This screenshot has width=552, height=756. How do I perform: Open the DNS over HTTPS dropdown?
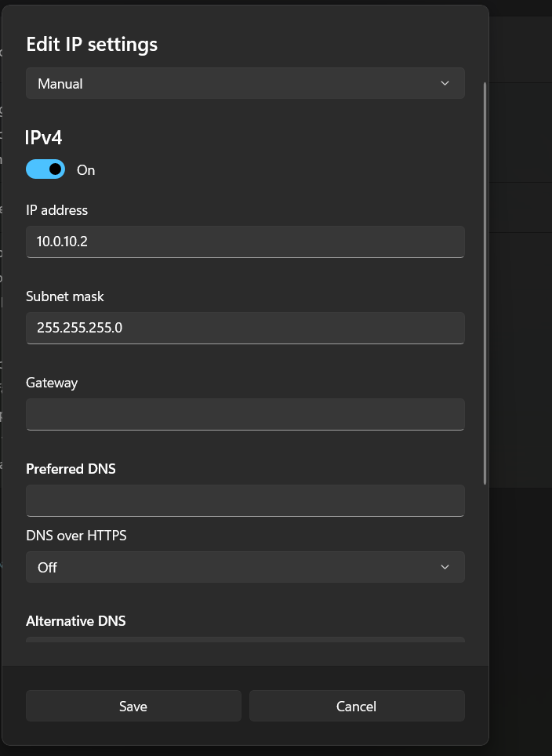coord(245,567)
